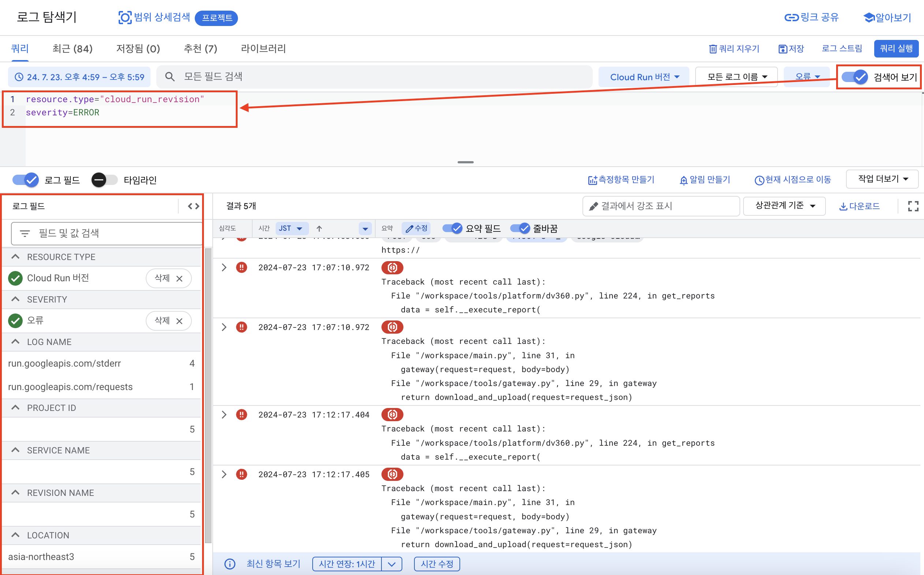
Task: Click the Cloud Run badge icon of the 17:12:17.405 entry
Action: pyautogui.click(x=392, y=474)
